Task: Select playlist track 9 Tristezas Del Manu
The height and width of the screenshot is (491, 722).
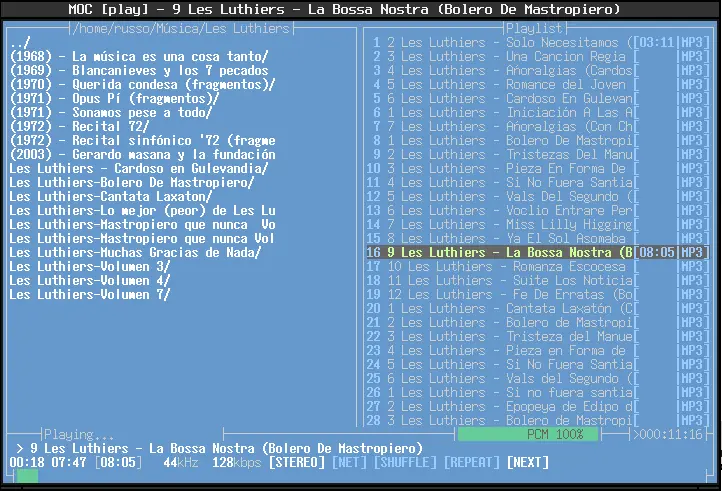Action: pyautogui.click(x=537, y=154)
